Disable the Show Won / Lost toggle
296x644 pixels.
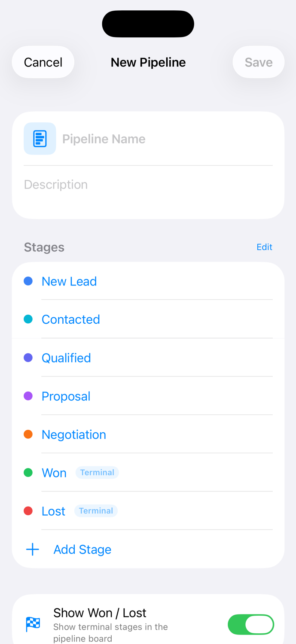tap(251, 625)
